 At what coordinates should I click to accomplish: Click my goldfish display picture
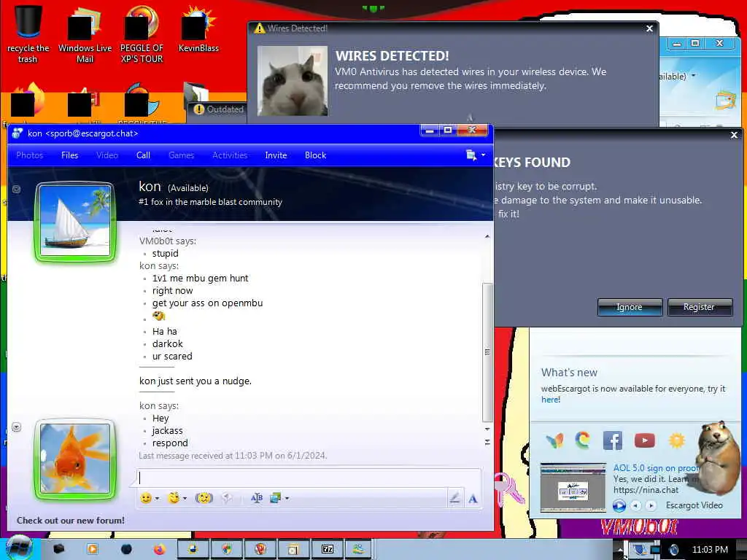(x=75, y=459)
